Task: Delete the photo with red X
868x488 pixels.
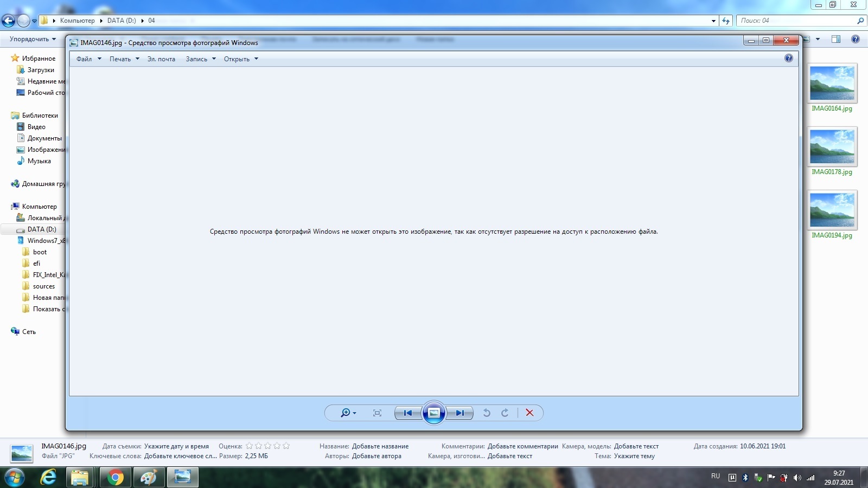Action: (530, 413)
